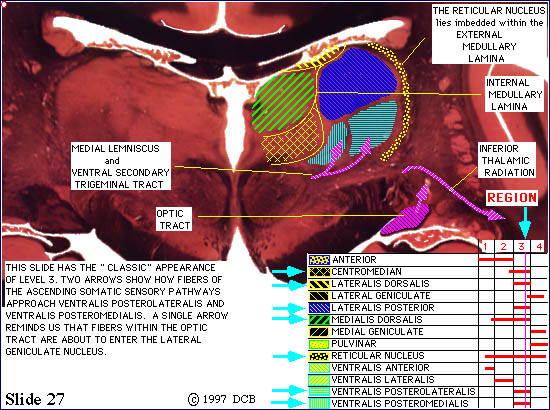
Task: Select region 4 column header
Action: pyautogui.click(x=539, y=247)
